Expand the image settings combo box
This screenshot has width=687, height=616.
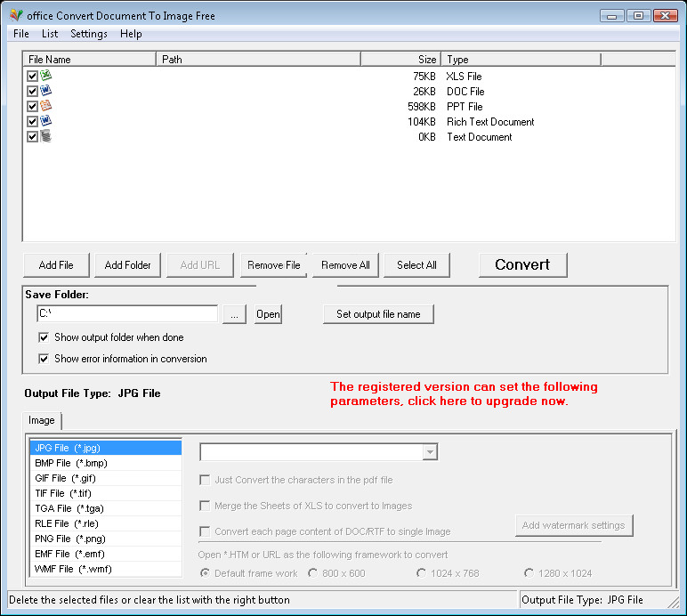coord(430,451)
